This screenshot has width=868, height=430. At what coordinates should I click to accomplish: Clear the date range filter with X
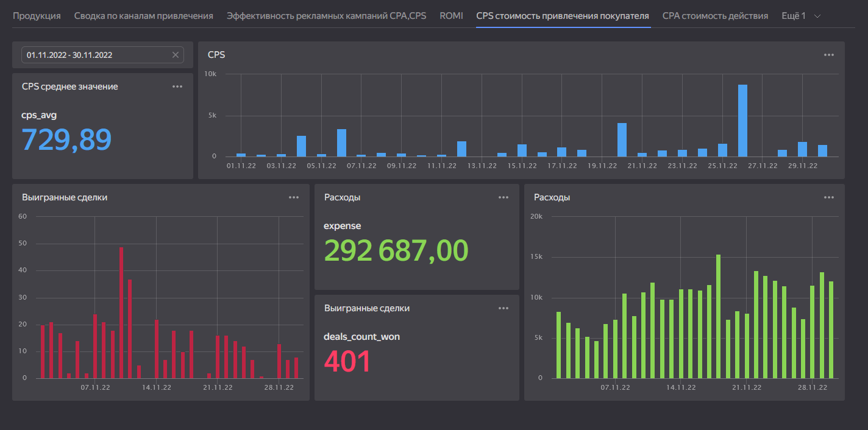pos(176,55)
